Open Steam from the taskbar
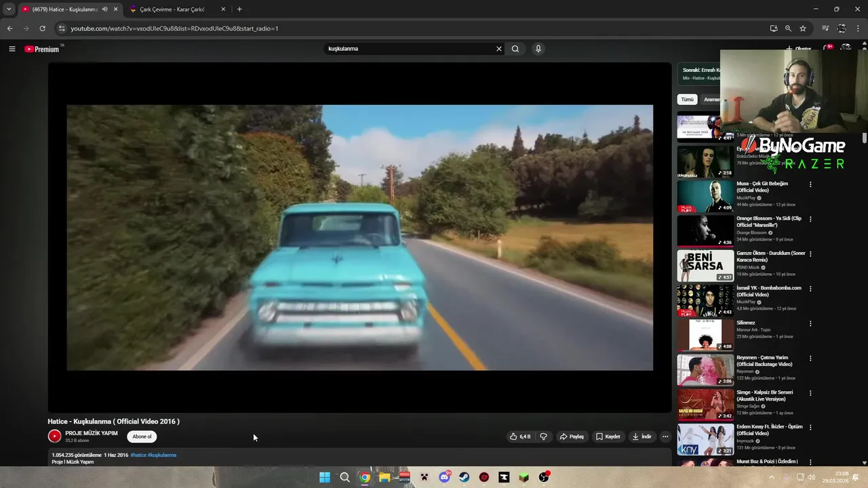The width and height of the screenshot is (868, 488). (465, 477)
